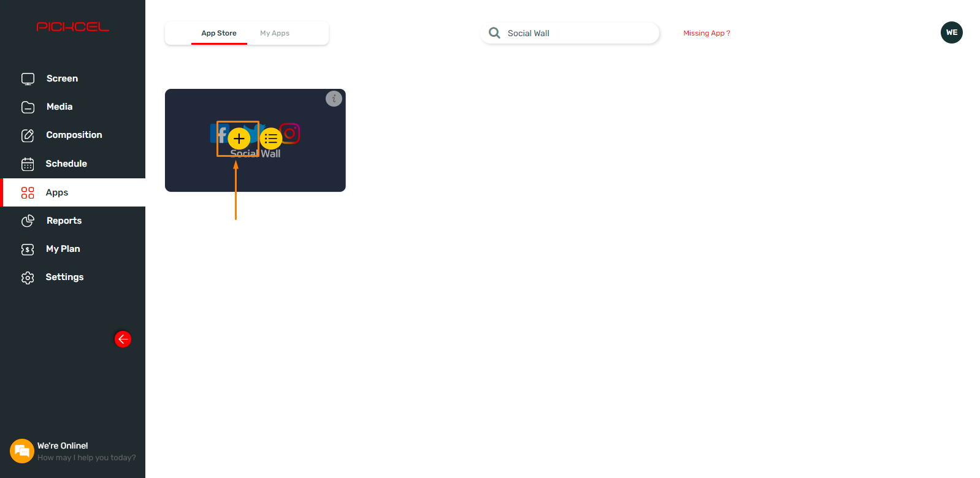Open the live chat bubble icon
The width and height of the screenshot is (980, 478).
(22, 451)
